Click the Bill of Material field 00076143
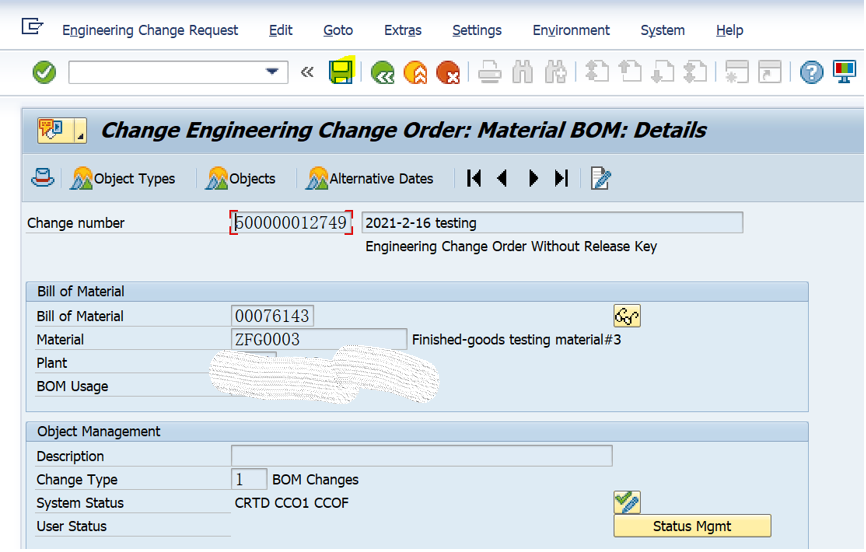Viewport: 866px width, 552px height. click(272, 316)
